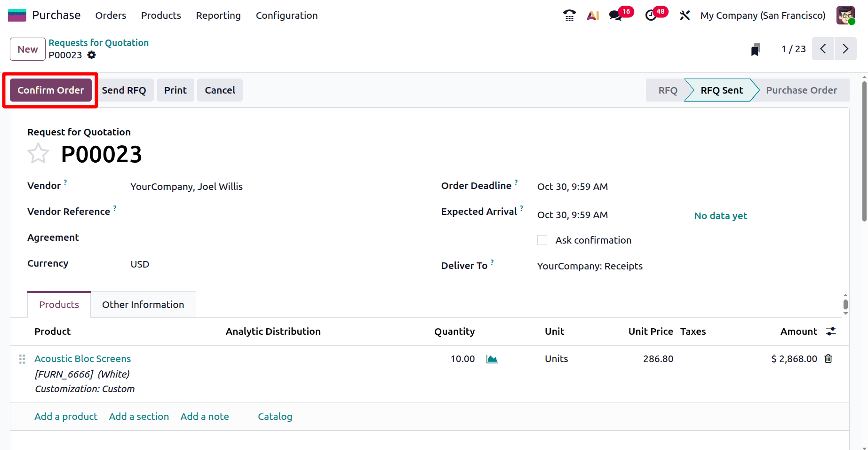The height and width of the screenshot is (450, 868).
Task: Open the optional columns selector
Action: pos(831,331)
